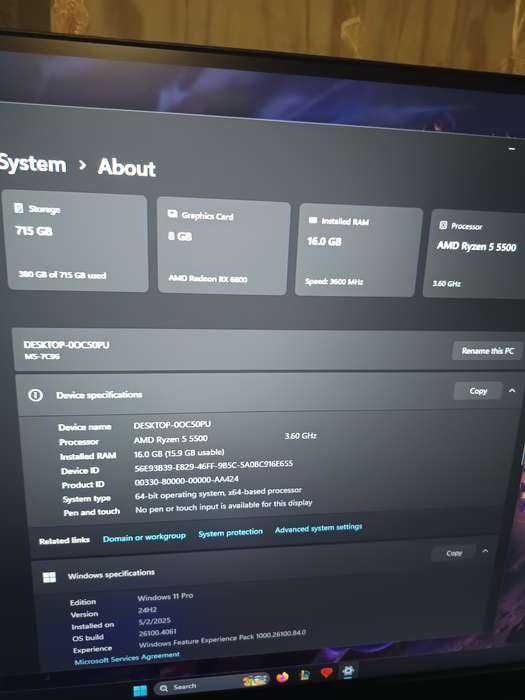Collapse the Device specifications section
The width and height of the screenshot is (525, 700).
pyautogui.click(x=512, y=391)
